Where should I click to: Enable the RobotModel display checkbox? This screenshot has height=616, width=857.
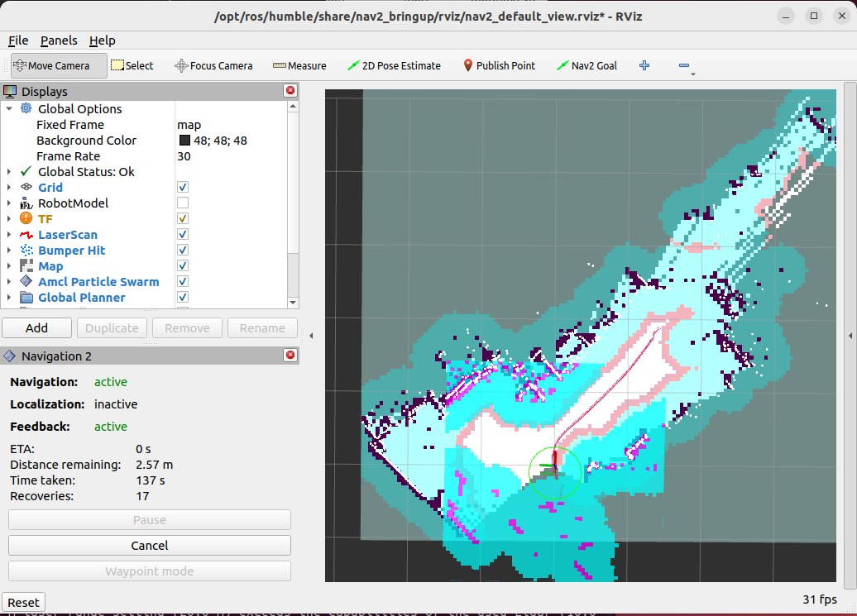point(183,203)
